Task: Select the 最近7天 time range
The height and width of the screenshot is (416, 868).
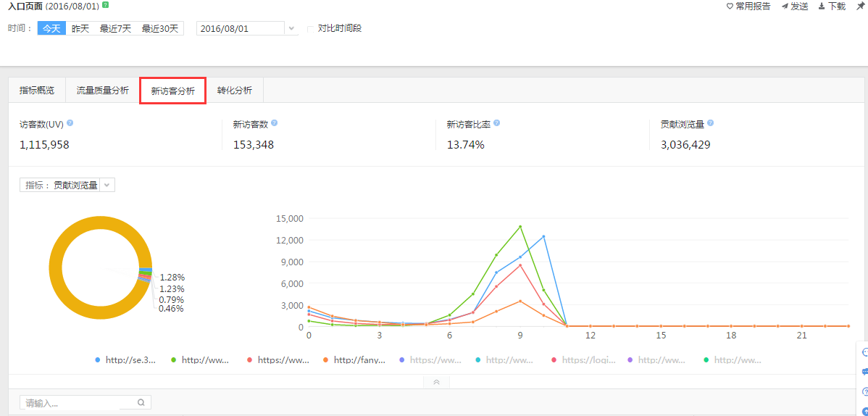Action: tap(116, 29)
